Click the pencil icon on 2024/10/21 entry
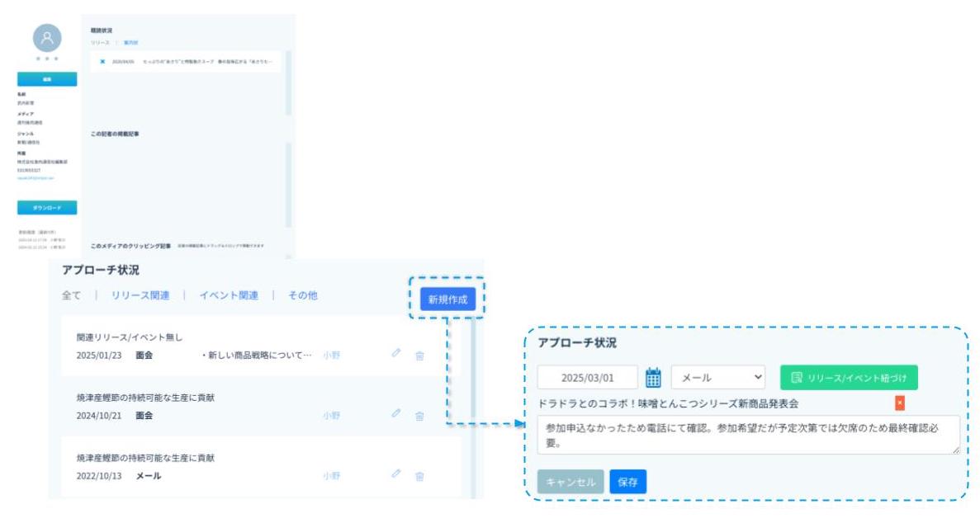 [396, 413]
